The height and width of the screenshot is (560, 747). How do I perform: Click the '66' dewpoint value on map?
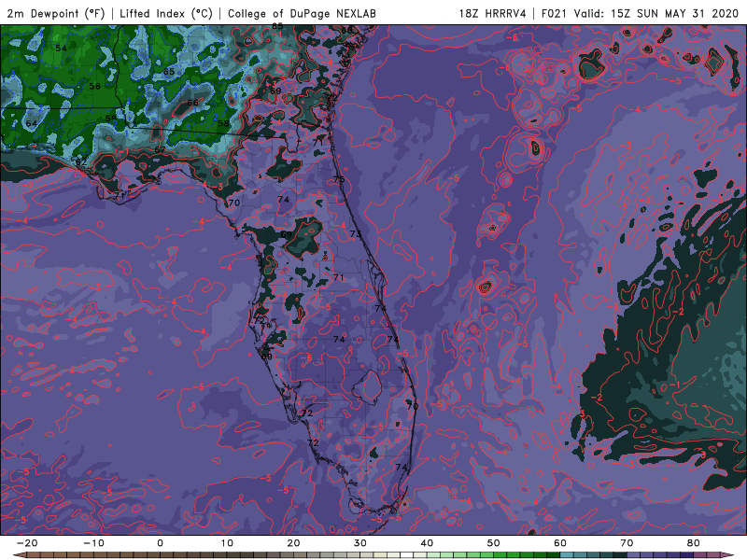pyautogui.click(x=193, y=103)
